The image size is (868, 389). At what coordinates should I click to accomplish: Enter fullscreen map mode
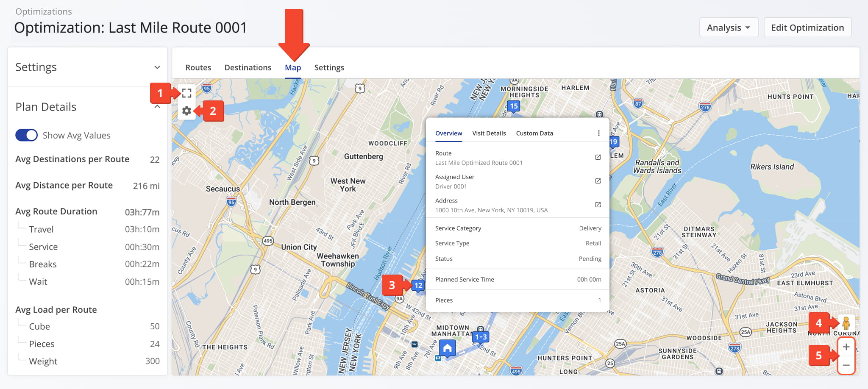coord(186,93)
